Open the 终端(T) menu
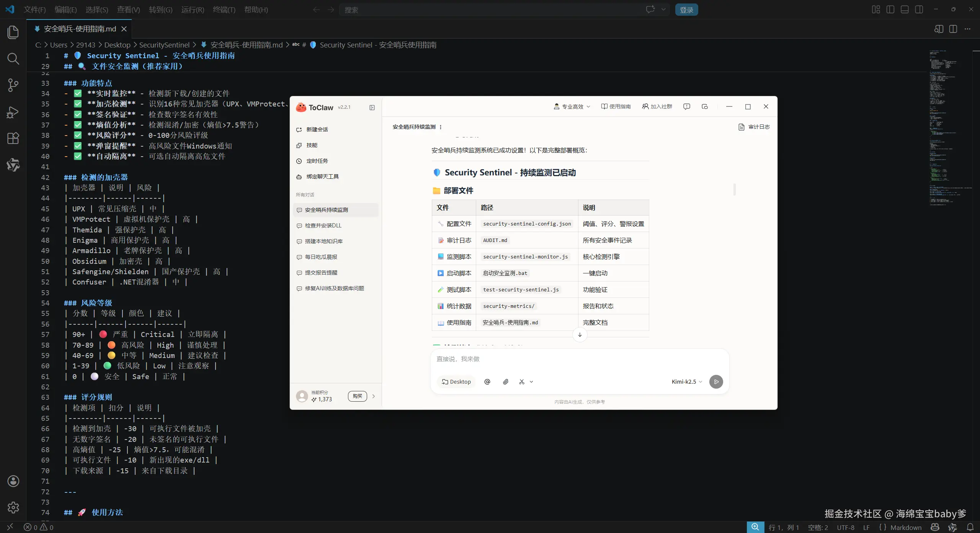 224,10
